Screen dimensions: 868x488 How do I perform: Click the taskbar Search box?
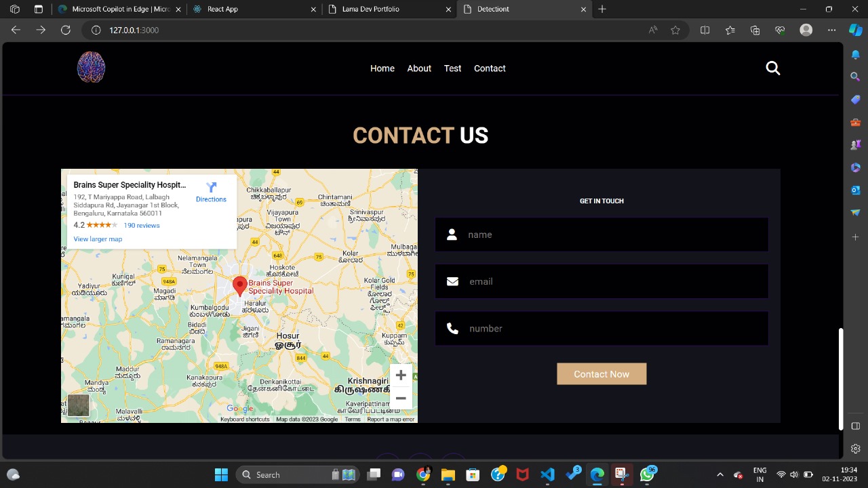pyautogui.click(x=298, y=474)
